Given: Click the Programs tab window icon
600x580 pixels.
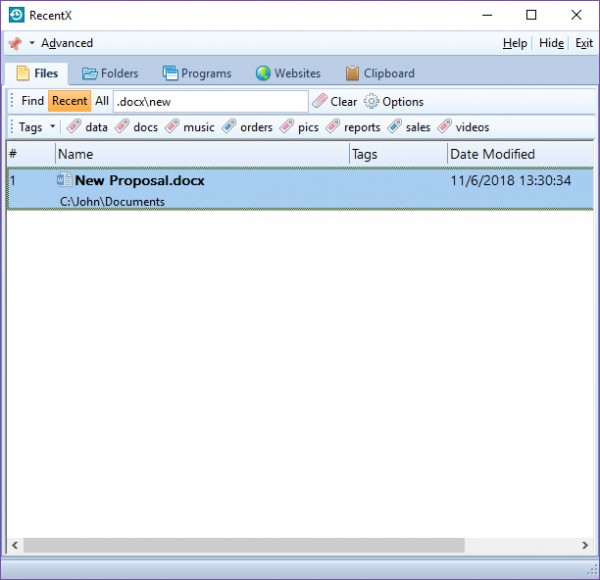Looking at the screenshot, I should pyautogui.click(x=170, y=73).
